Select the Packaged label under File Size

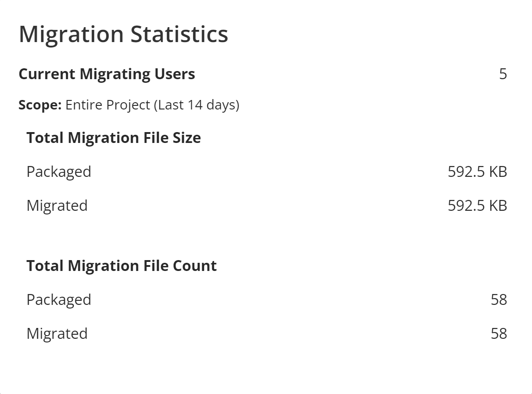59,172
